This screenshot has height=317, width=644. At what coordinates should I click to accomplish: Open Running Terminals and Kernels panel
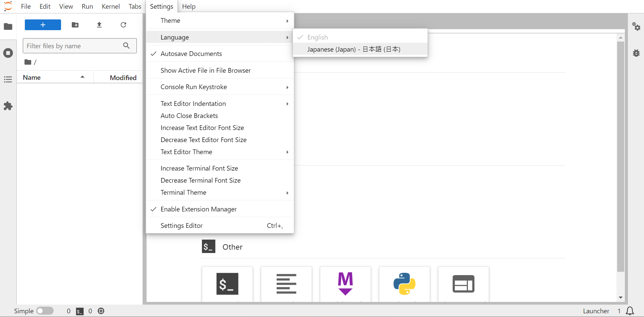pyautogui.click(x=8, y=53)
